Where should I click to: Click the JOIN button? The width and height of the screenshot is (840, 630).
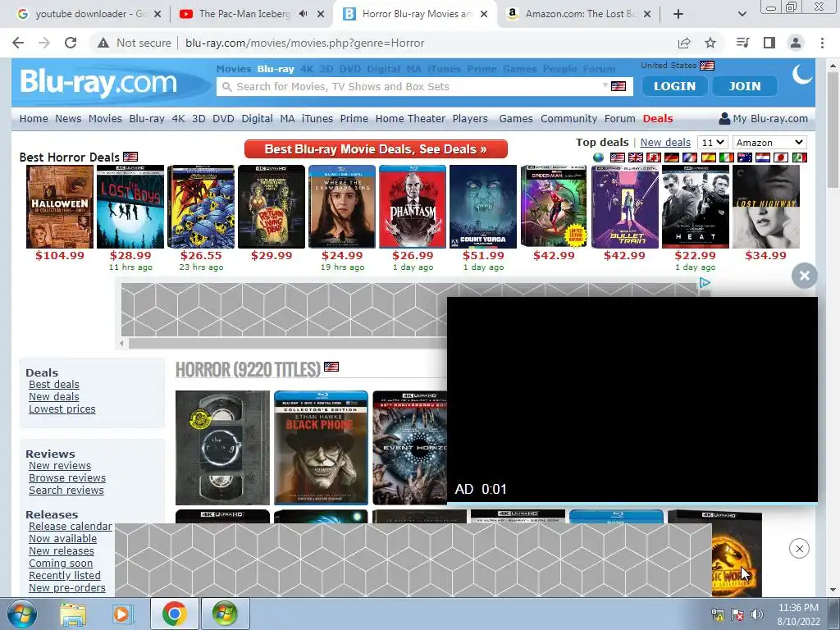click(745, 86)
